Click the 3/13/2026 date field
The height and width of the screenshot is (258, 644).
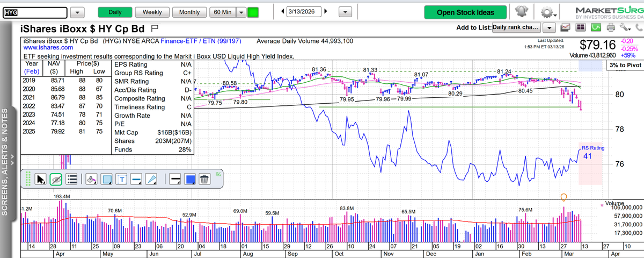point(304,12)
